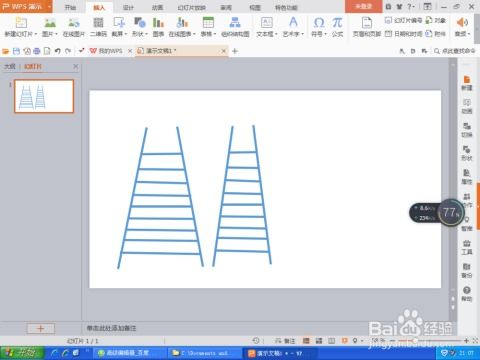Open the Animation pane in right sidebar
Viewport: 480px width, 360px height.
click(x=467, y=106)
